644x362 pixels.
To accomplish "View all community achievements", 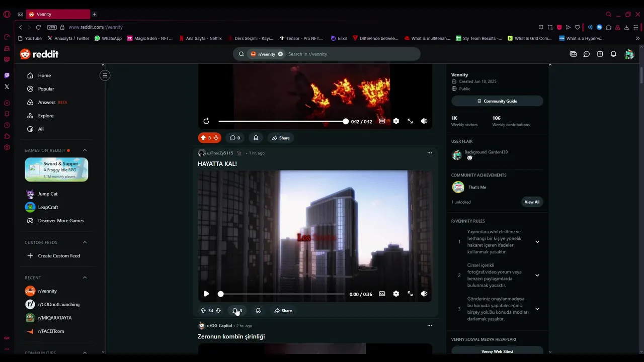I will [532, 202].
